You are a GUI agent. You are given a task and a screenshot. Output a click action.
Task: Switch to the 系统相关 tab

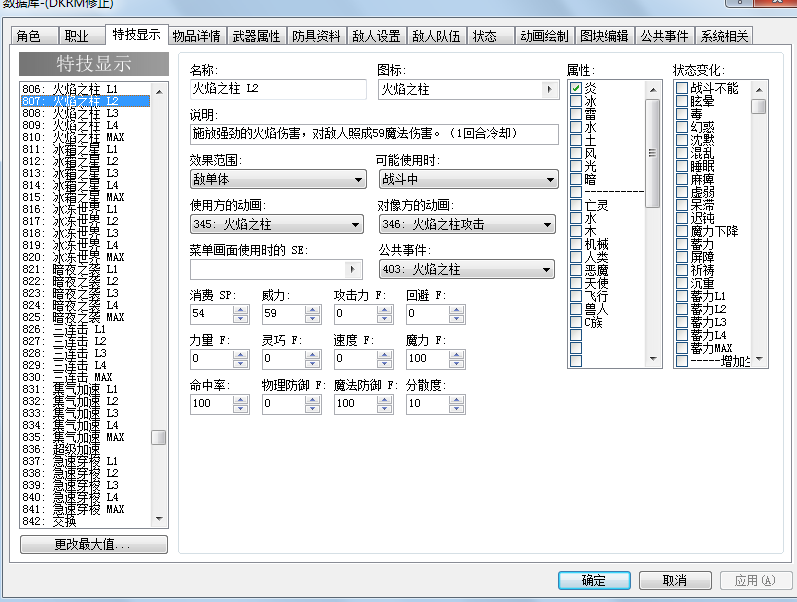coord(724,36)
